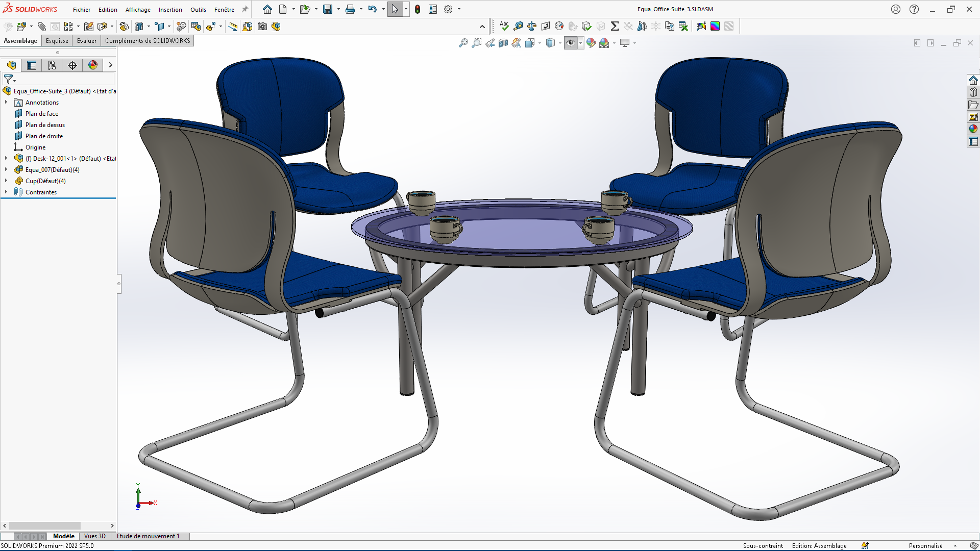The height and width of the screenshot is (551, 980).
Task: Open the Vues 3D bottom tab
Action: click(94, 536)
